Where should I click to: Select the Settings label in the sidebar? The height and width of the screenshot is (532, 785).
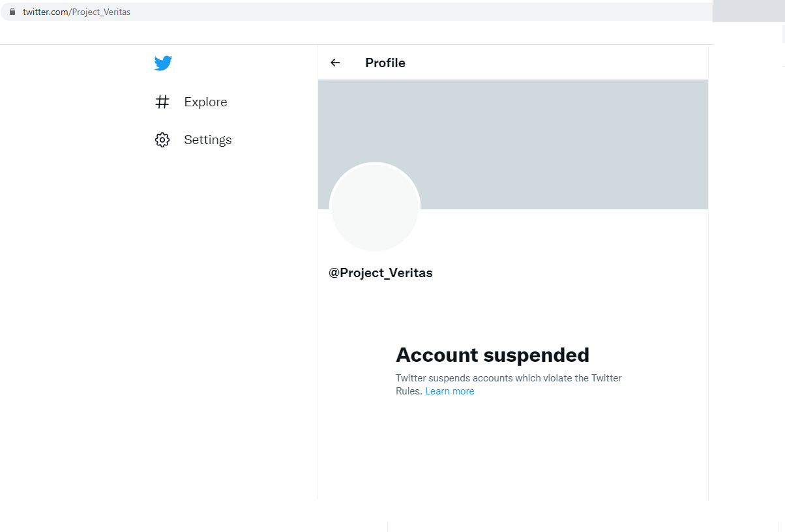tap(207, 140)
